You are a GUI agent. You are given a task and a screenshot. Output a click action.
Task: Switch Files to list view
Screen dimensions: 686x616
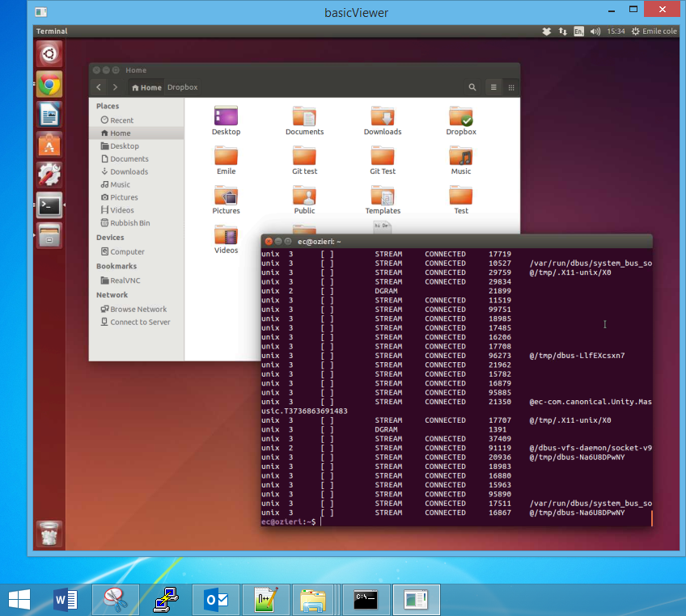click(x=493, y=87)
